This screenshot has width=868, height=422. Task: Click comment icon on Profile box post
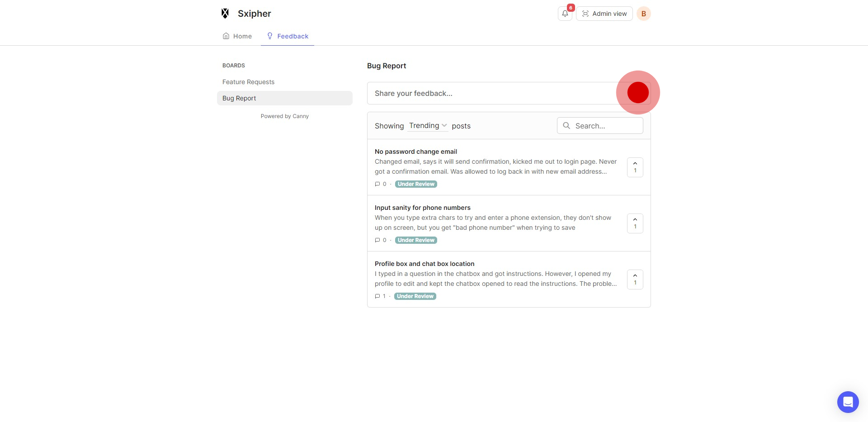pyautogui.click(x=377, y=296)
